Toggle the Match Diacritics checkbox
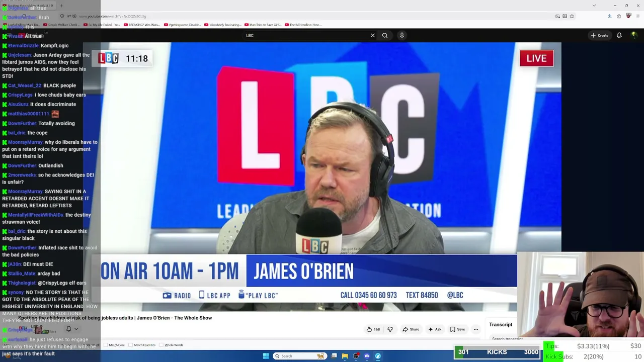Screen dimensions: 644x362 pos(132,345)
